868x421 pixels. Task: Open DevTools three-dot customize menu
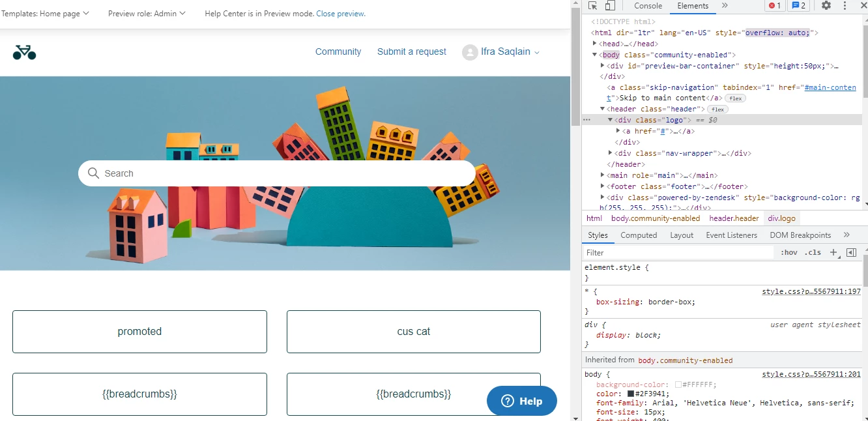pos(845,6)
